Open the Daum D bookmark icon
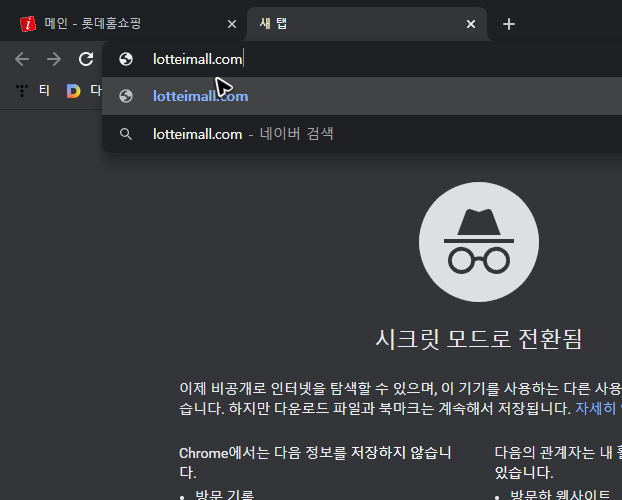622x500 pixels. point(73,91)
